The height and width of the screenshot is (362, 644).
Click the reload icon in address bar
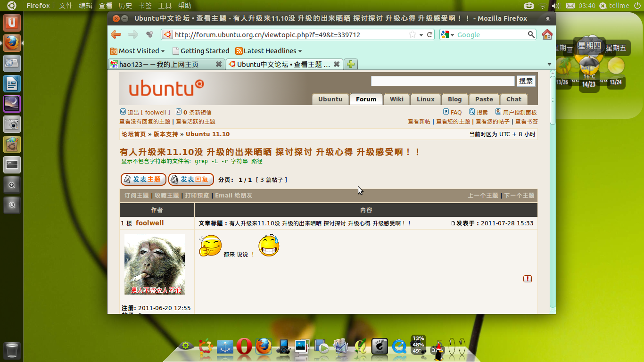coord(429,34)
